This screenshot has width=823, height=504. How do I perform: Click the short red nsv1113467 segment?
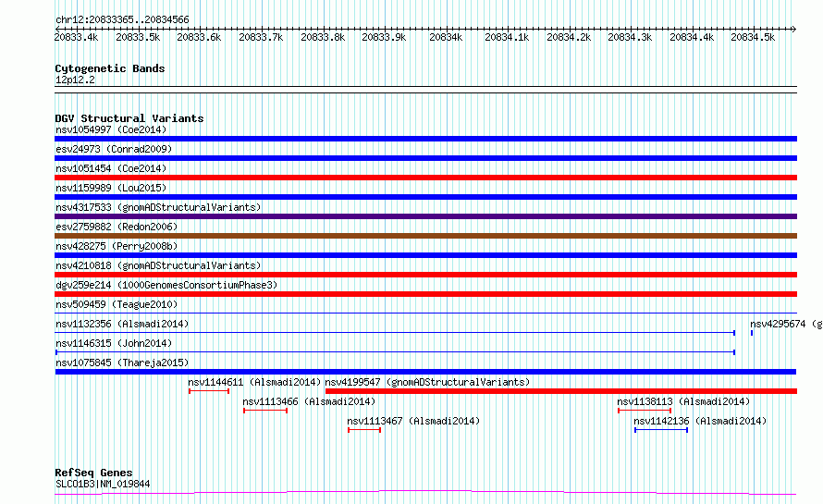(364, 430)
